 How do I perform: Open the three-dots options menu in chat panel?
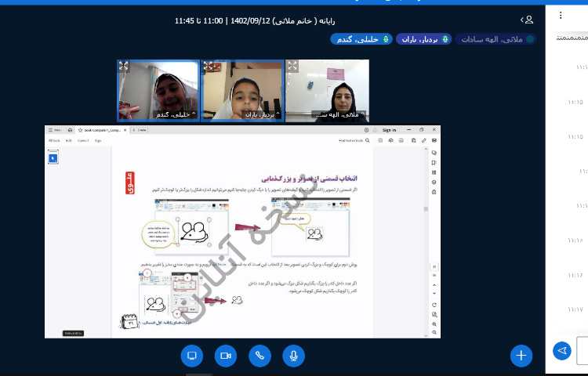561,15
